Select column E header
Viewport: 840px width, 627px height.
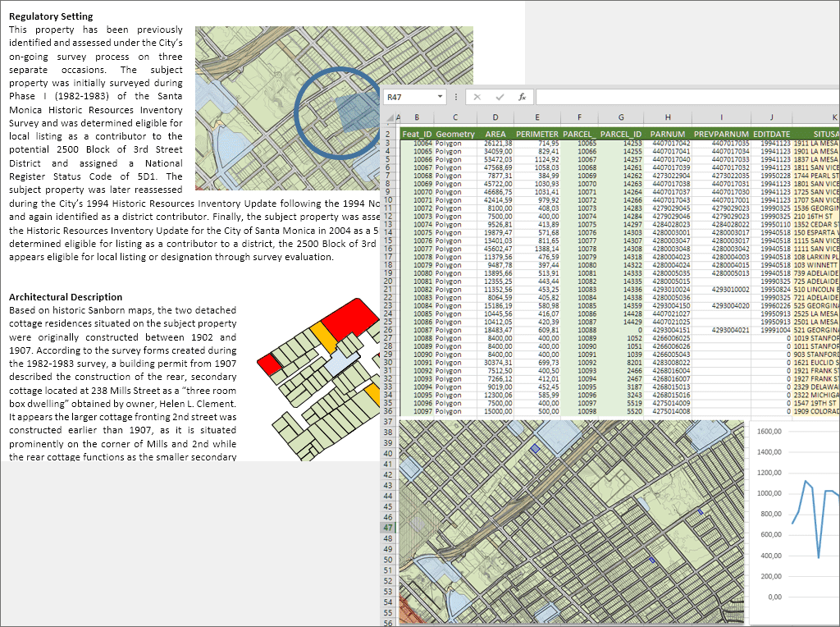[536, 117]
